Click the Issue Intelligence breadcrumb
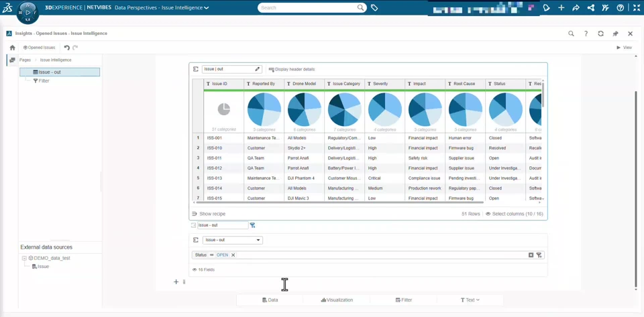Image resolution: width=644 pixels, height=317 pixels. (x=56, y=60)
